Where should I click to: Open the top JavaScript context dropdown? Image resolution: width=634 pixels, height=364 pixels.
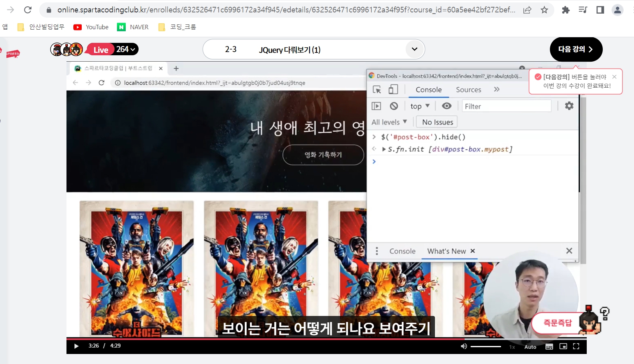pyautogui.click(x=420, y=106)
